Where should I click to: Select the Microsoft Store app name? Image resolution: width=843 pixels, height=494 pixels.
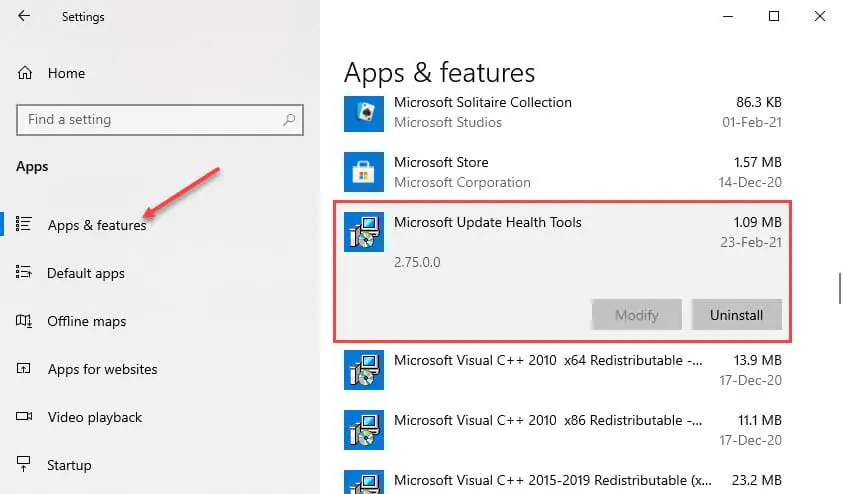(441, 162)
